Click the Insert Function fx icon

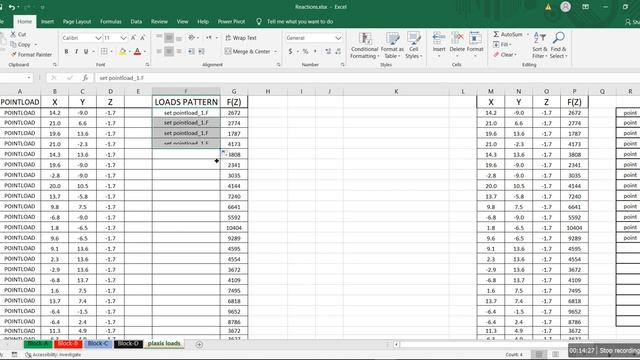tap(85, 78)
